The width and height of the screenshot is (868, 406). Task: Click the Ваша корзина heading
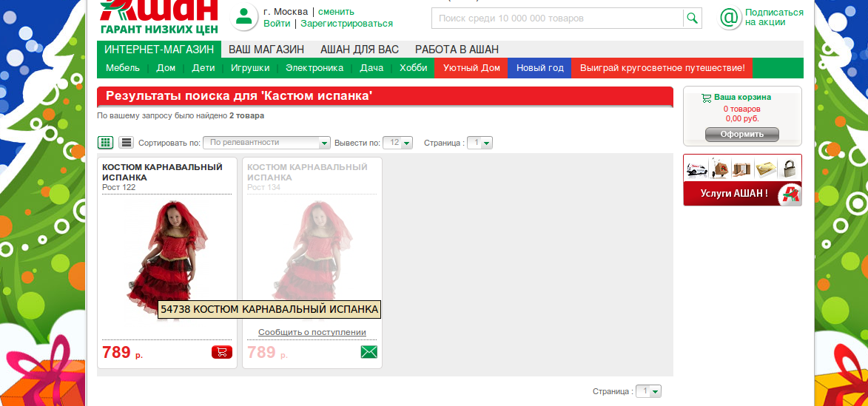(x=742, y=97)
